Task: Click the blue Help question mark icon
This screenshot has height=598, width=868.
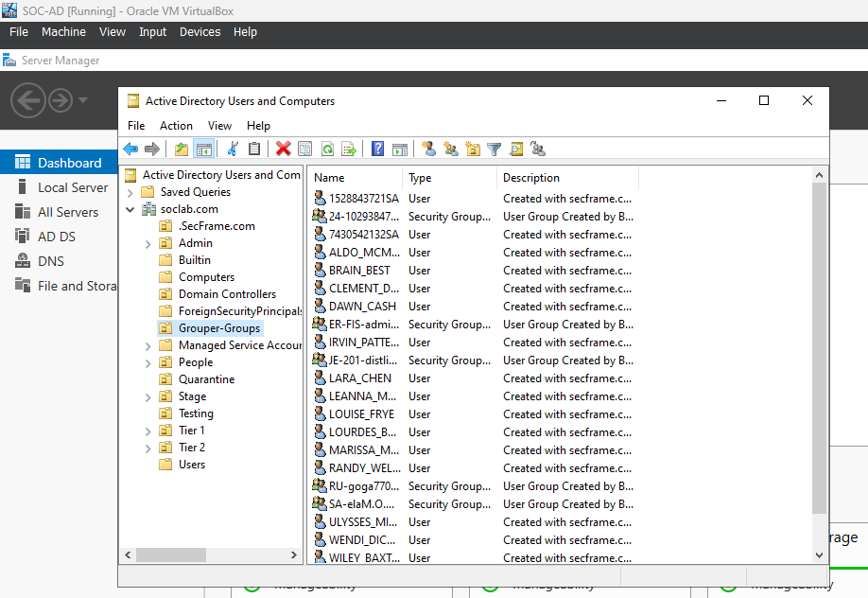Action: tap(377, 149)
